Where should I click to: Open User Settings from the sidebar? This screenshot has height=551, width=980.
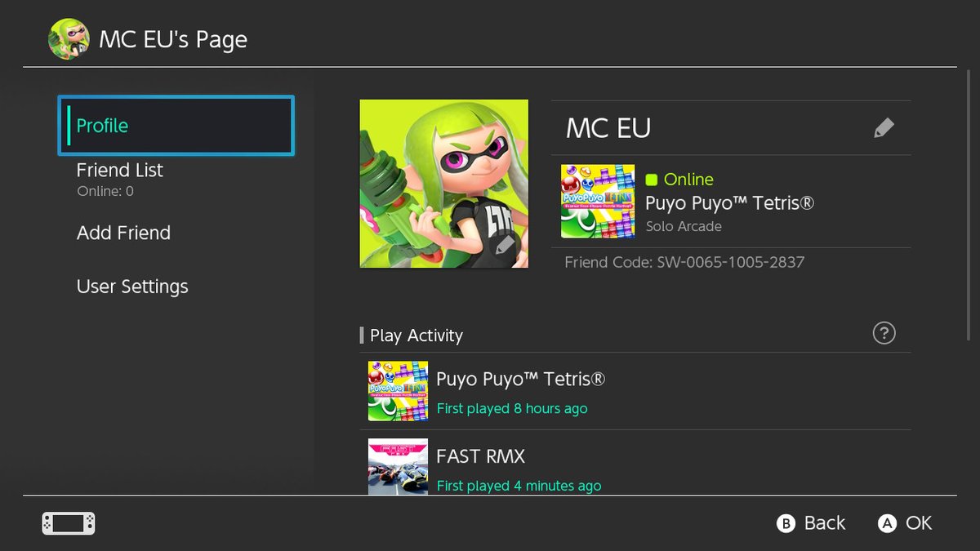pyautogui.click(x=132, y=287)
